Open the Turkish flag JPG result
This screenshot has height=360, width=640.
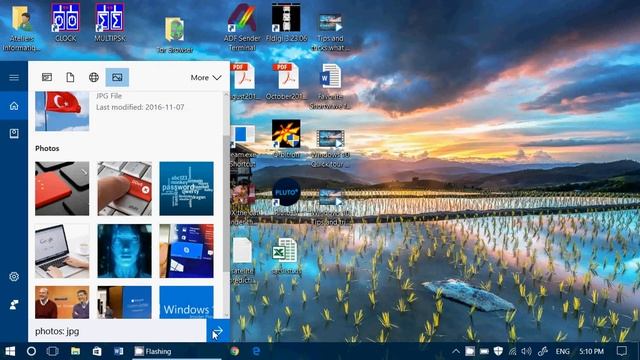click(x=62, y=111)
